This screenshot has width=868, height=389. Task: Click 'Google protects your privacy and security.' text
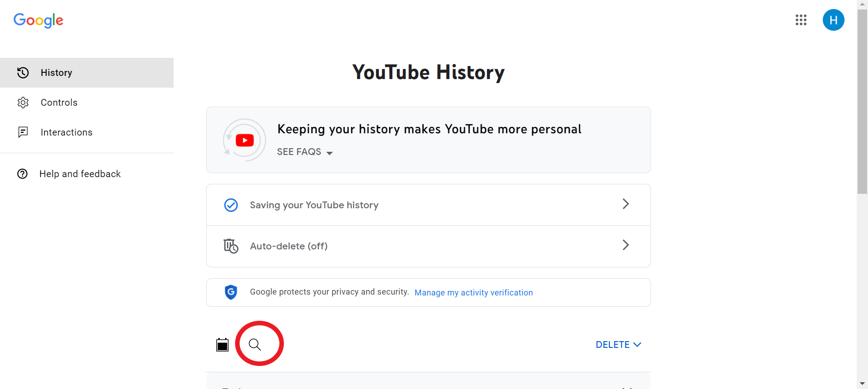[330, 292]
